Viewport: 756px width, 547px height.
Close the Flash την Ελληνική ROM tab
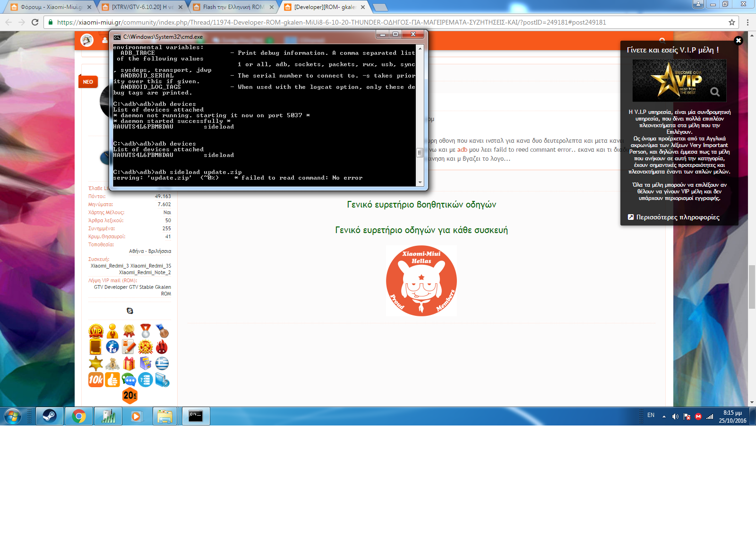click(272, 7)
